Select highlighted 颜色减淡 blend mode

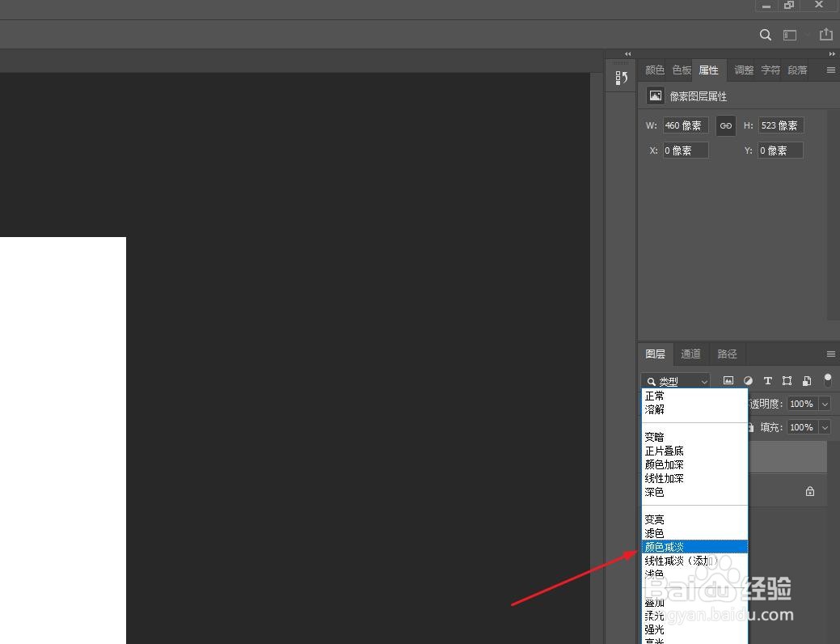point(694,547)
